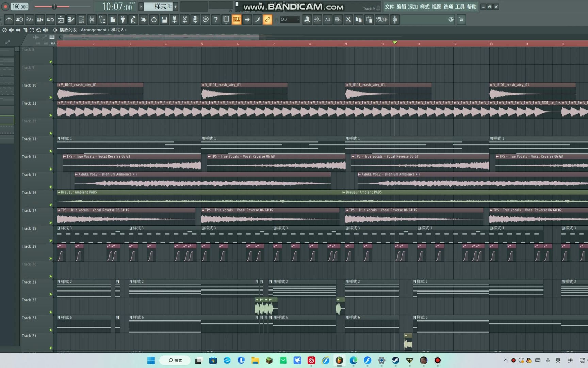Viewport: 588px width, 368px height.
Task: Click the render audio export icon
Action: (x=174, y=20)
